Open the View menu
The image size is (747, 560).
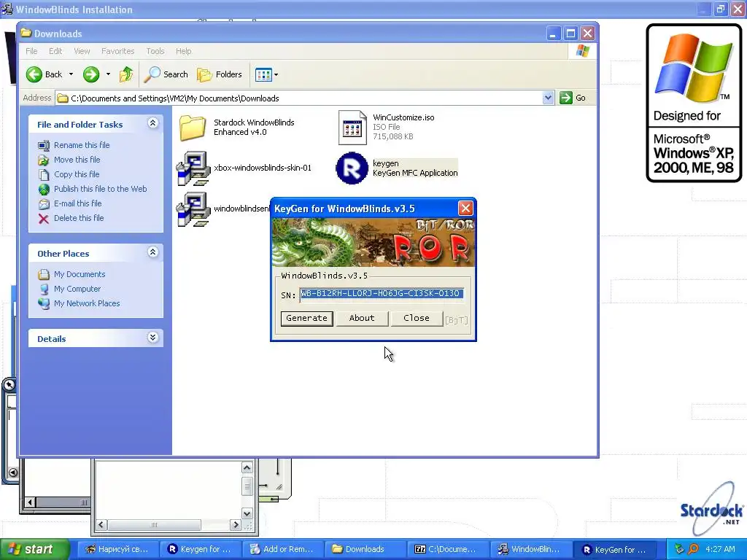pos(82,51)
